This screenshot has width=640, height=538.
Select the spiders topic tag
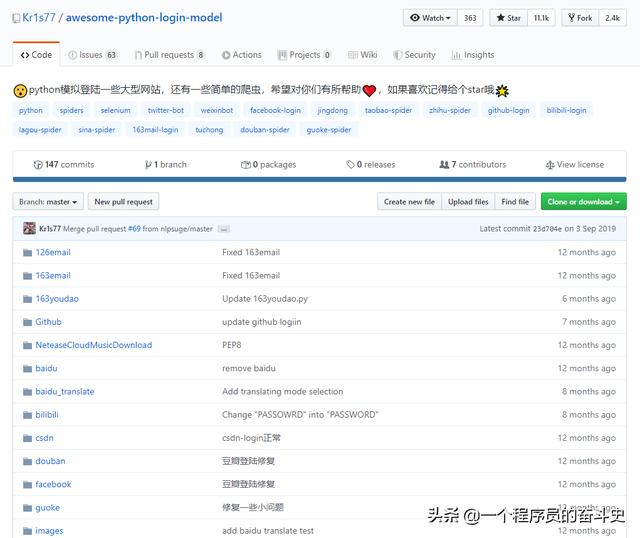[71, 110]
